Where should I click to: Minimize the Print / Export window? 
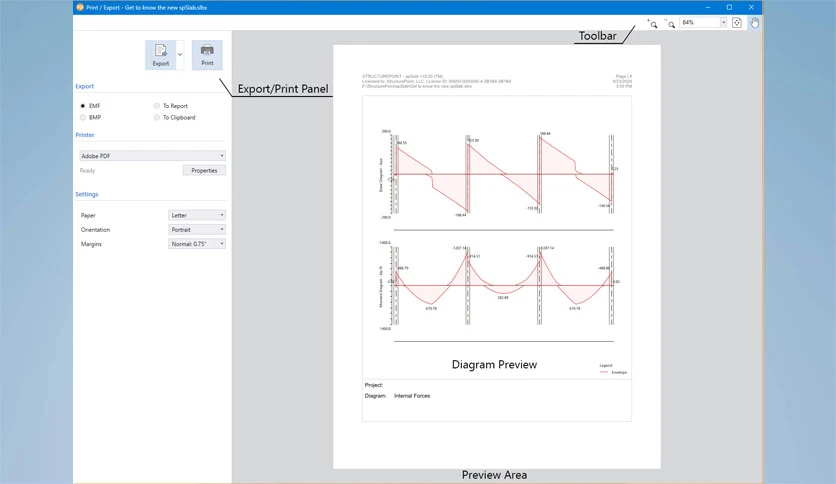pos(708,7)
